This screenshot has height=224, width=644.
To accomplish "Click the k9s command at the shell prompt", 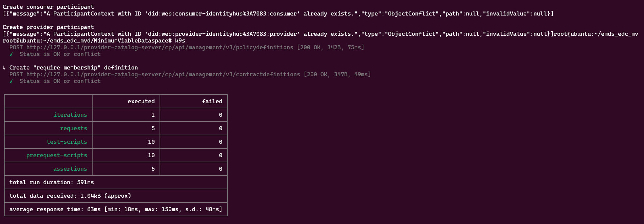I will 180,40.
